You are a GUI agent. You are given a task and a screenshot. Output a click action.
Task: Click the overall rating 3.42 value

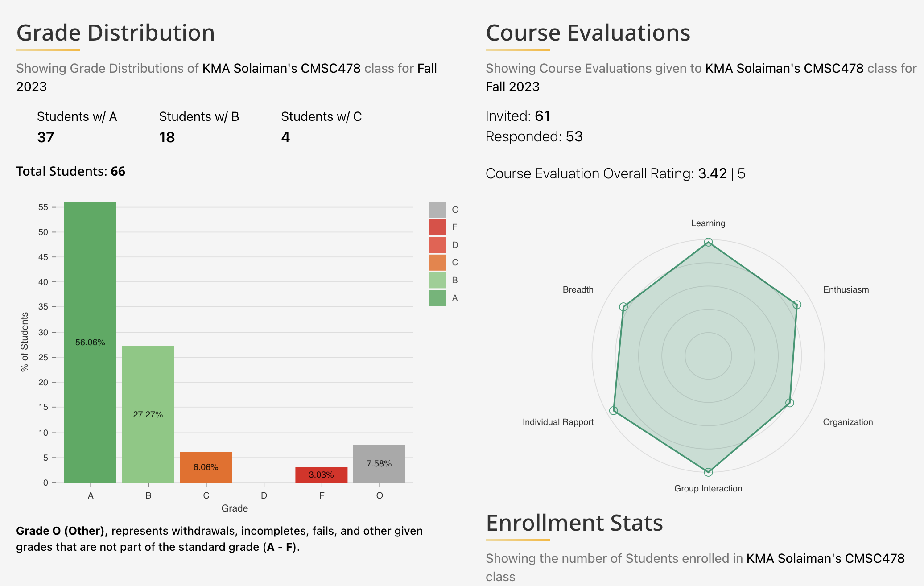(713, 173)
